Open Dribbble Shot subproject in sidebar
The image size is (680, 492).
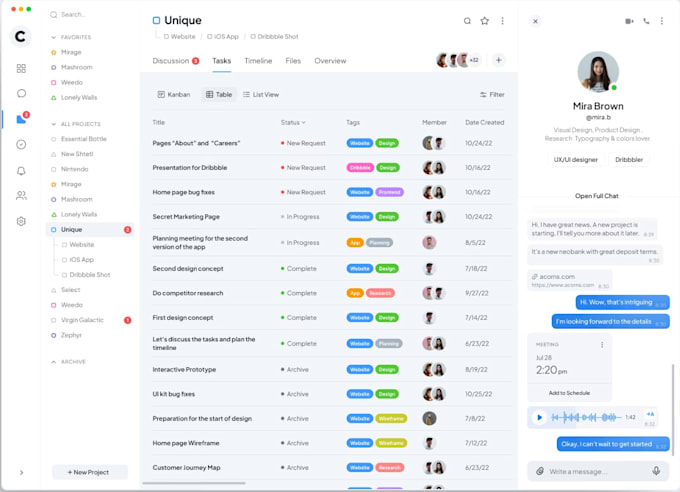click(90, 275)
